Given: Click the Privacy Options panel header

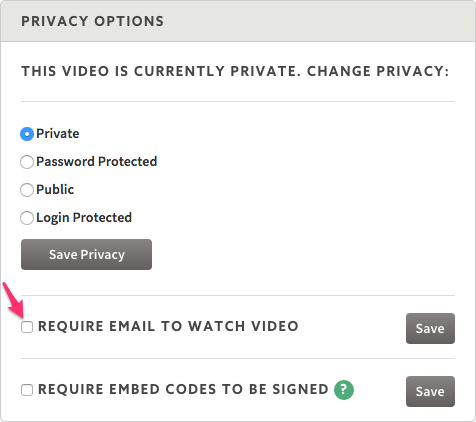Looking at the screenshot, I should click(238, 21).
